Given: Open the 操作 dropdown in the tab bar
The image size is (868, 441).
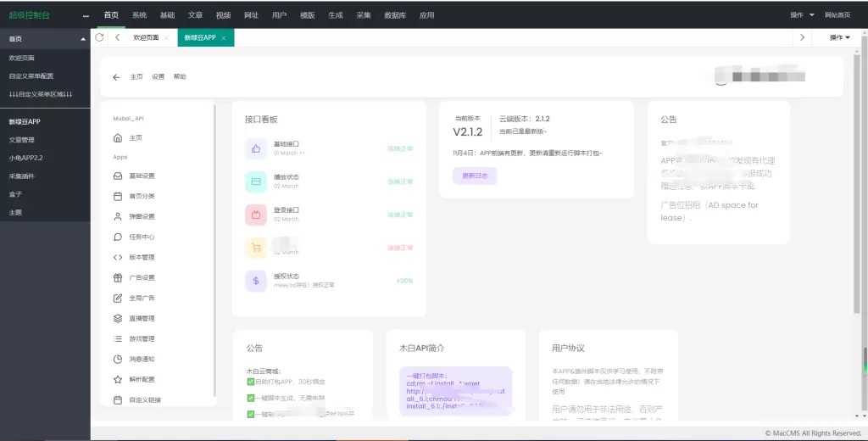Looking at the screenshot, I should [x=839, y=37].
